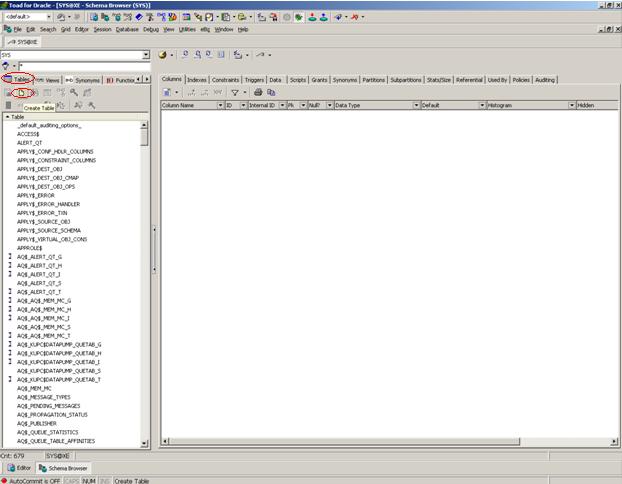Open the SYS schema dropdown
The height and width of the screenshot is (484, 622).
(x=146, y=55)
